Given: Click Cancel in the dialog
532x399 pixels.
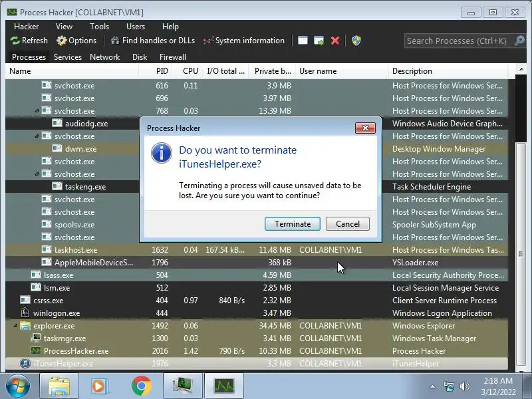Looking at the screenshot, I should pos(347,224).
